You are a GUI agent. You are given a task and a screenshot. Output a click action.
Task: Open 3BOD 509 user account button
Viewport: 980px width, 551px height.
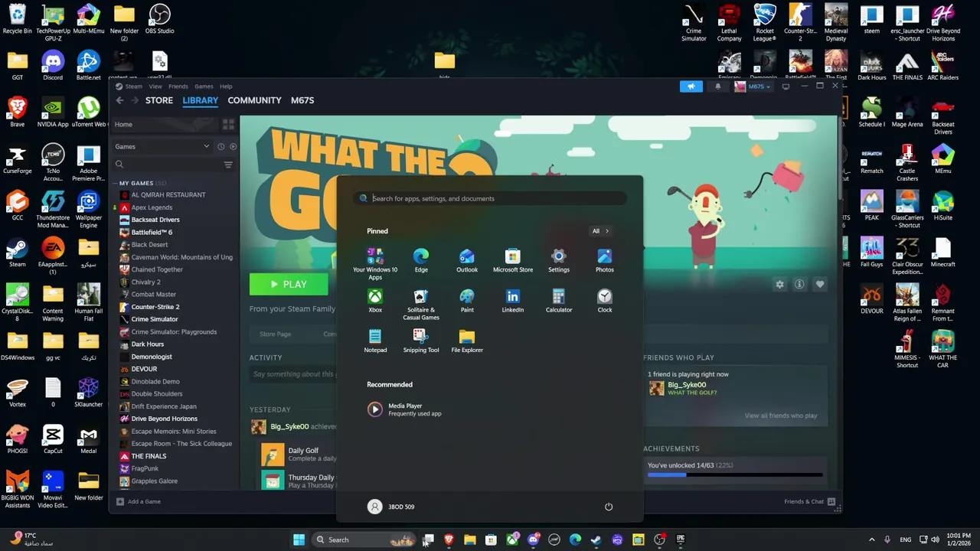coord(391,507)
